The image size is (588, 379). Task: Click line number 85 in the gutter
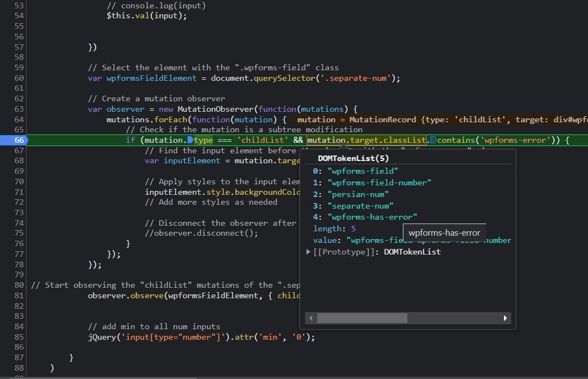19,337
